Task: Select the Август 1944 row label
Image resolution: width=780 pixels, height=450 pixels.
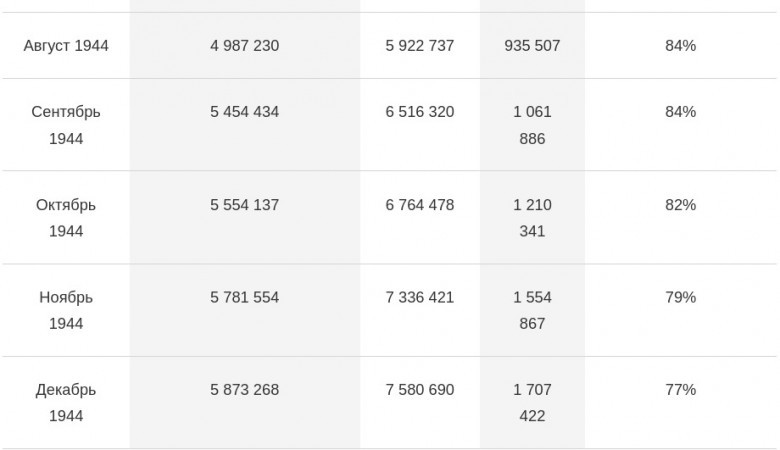Action: [x=66, y=46]
